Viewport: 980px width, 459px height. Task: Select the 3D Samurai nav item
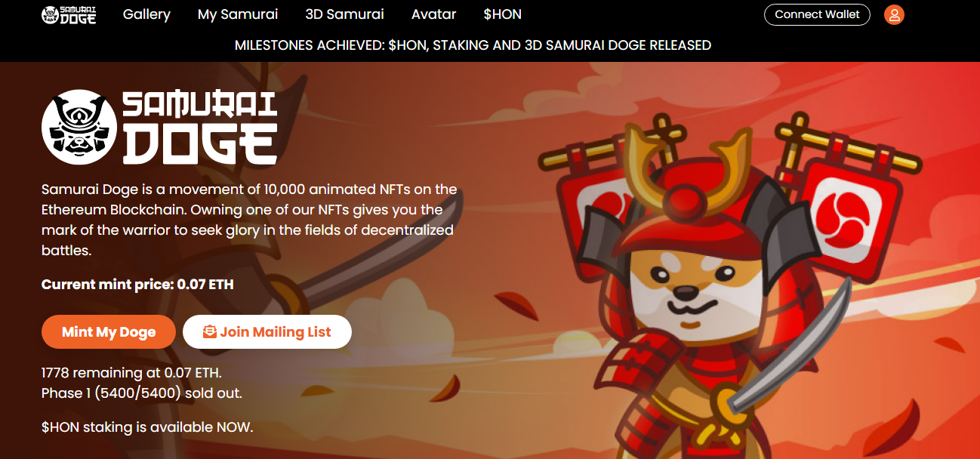pos(344,14)
